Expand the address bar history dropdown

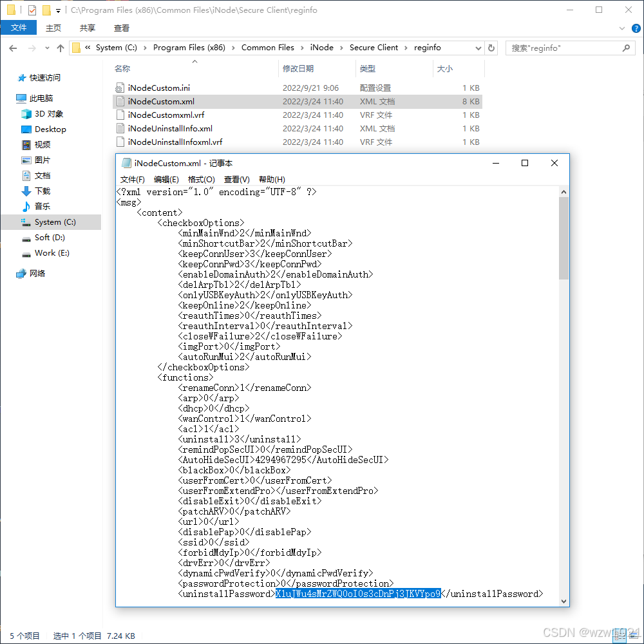pos(478,48)
